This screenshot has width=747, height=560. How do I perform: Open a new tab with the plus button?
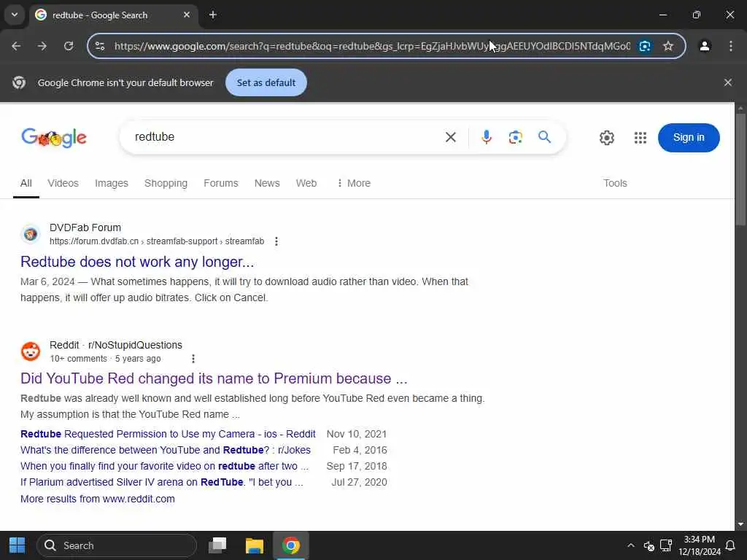coord(213,15)
